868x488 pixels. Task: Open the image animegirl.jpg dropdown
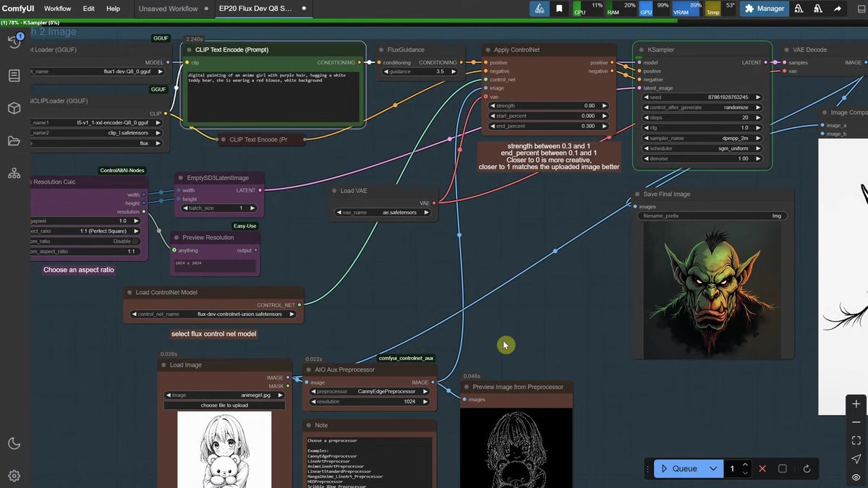(x=225, y=395)
